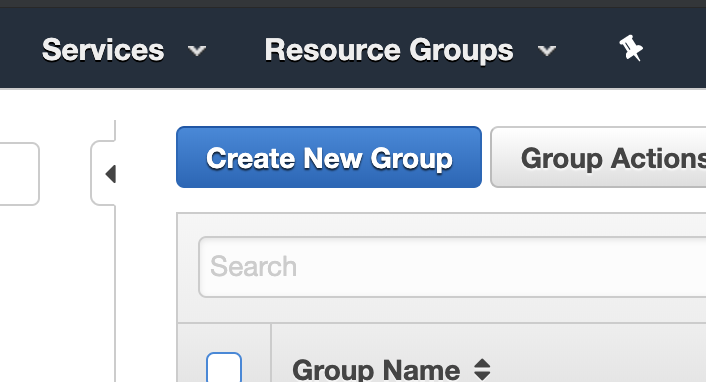Open the Group Actions menu button

598,157
